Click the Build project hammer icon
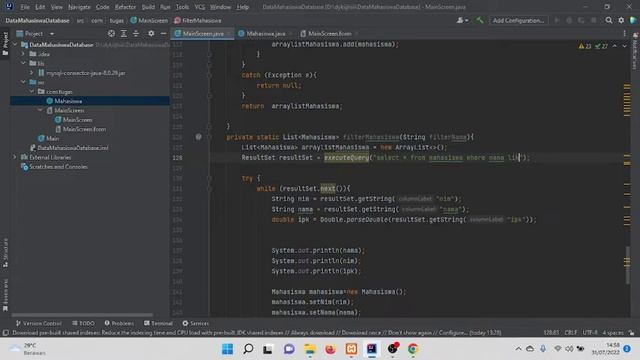The width and height of the screenshot is (640, 360). coord(480,20)
